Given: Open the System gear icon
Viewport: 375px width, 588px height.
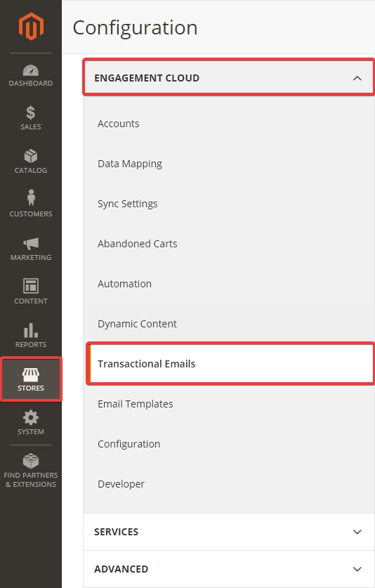Looking at the screenshot, I should [x=31, y=418].
